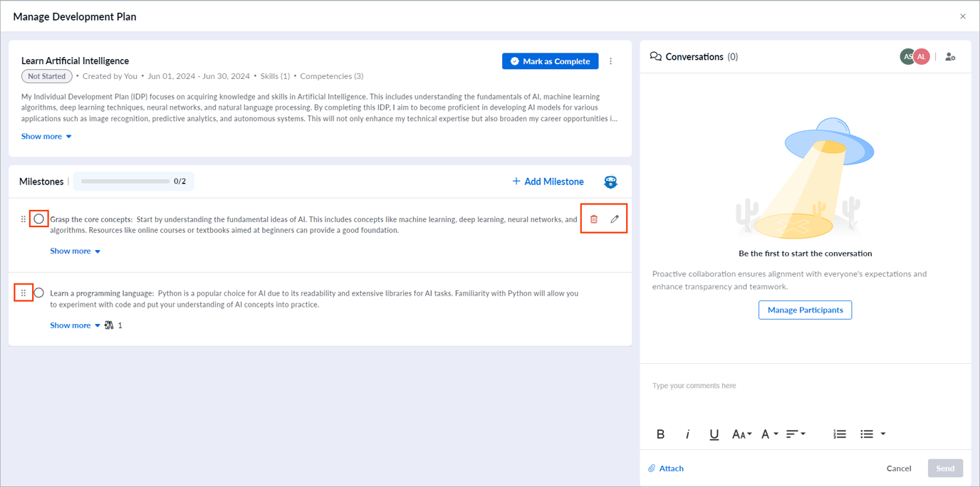Click the numbered list icon
The width and height of the screenshot is (980, 487).
(x=839, y=434)
